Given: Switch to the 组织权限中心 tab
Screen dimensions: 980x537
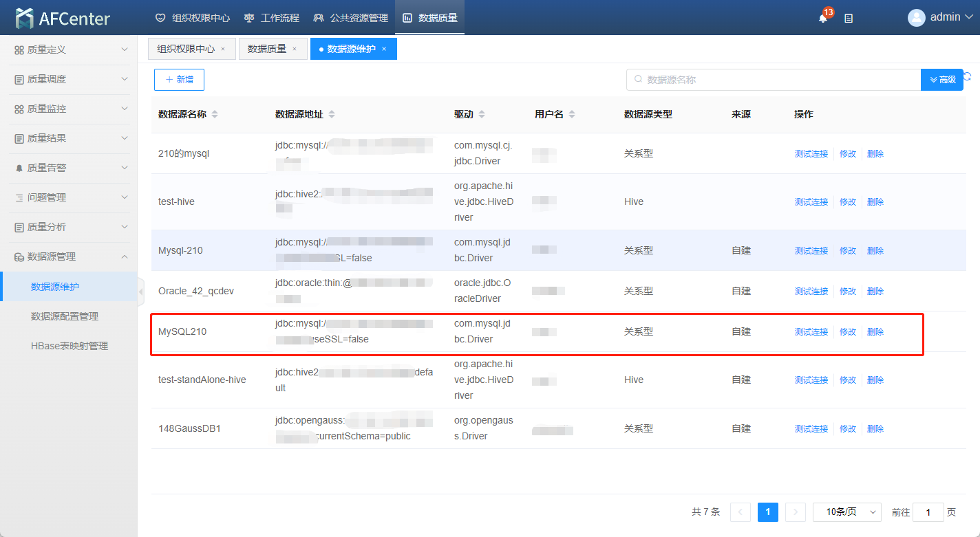Looking at the screenshot, I should pyautogui.click(x=186, y=49).
